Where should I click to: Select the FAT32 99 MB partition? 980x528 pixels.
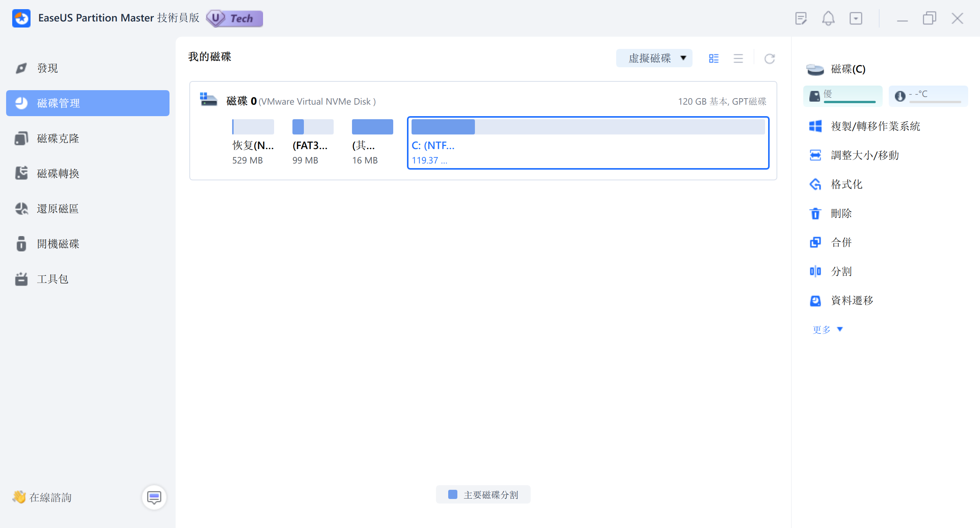click(313, 142)
